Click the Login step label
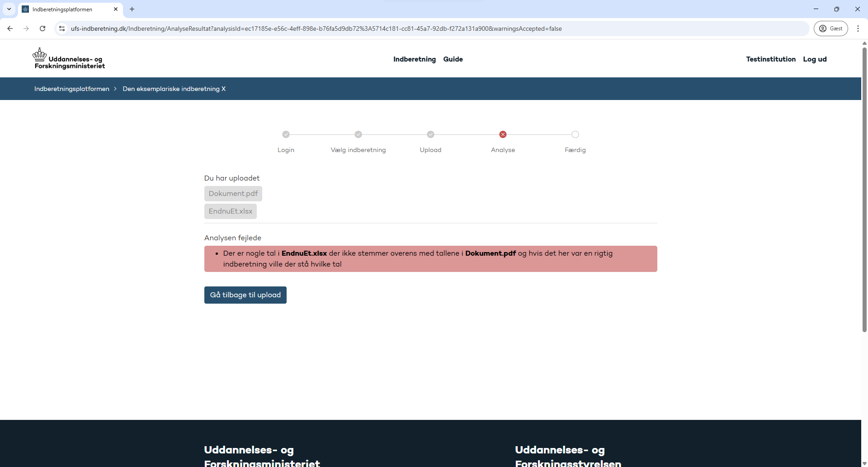This screenshot has height=467, width=868. pos(286,150)
